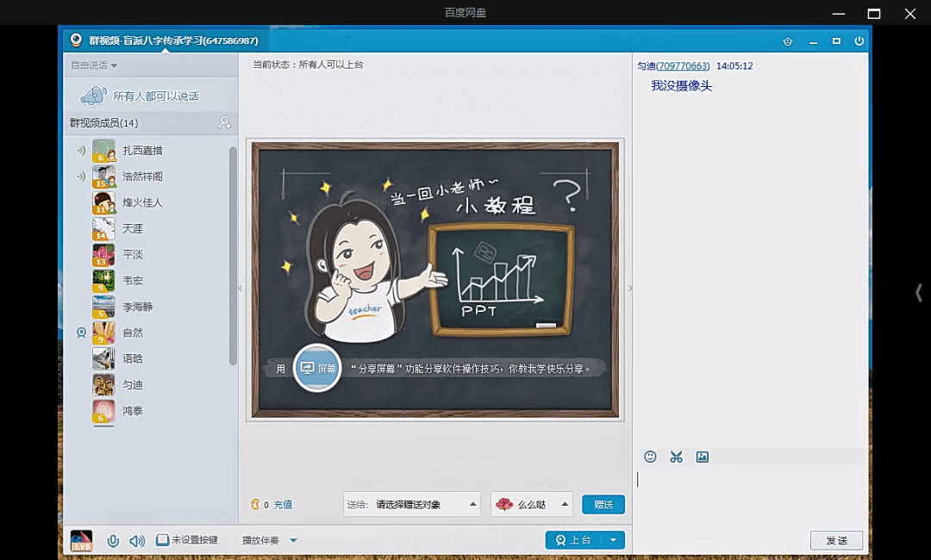Image resolution: width=931 pixels, height=560 pixels.
Task: Open the emoji smiley picker
Action: tap(651, 457)
